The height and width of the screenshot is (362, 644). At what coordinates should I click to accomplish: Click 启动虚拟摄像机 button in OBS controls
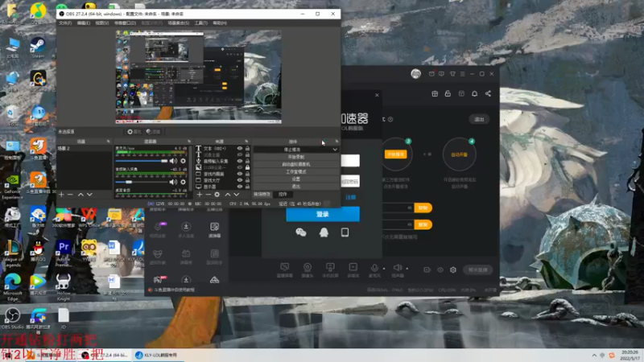295,164
